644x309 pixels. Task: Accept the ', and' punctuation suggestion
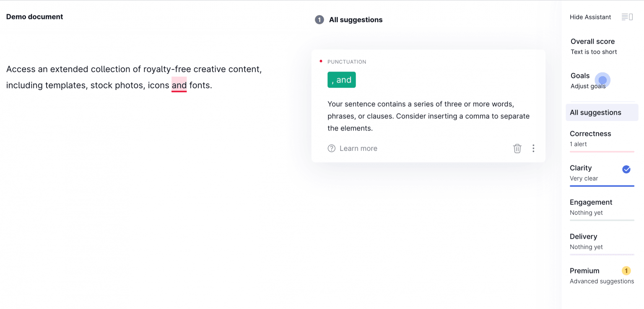(341, 80)
